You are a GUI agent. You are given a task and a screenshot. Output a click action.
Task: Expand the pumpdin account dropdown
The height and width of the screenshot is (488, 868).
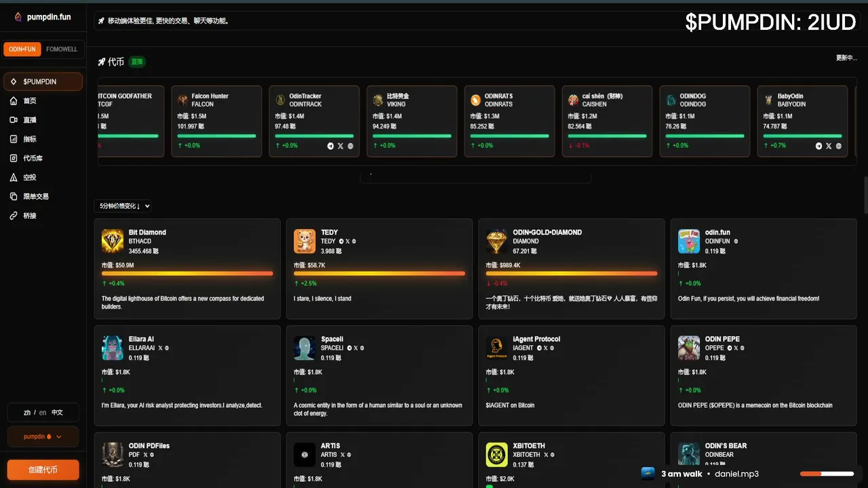pyautogui.click(x=43, y=436)
